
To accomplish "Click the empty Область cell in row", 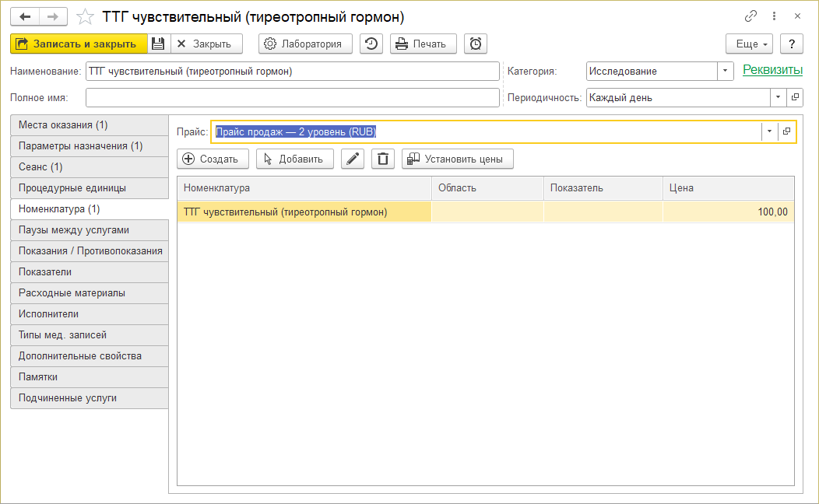I will (488, 212).
